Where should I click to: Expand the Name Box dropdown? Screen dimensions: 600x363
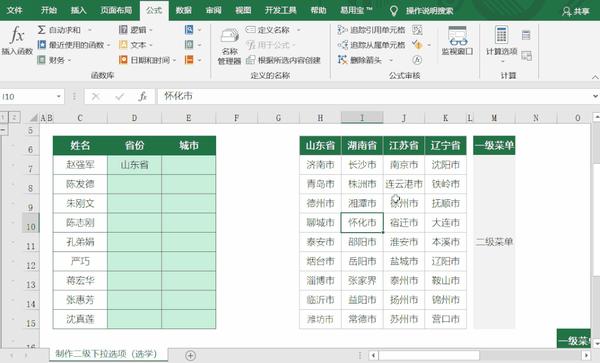(59, 96)
